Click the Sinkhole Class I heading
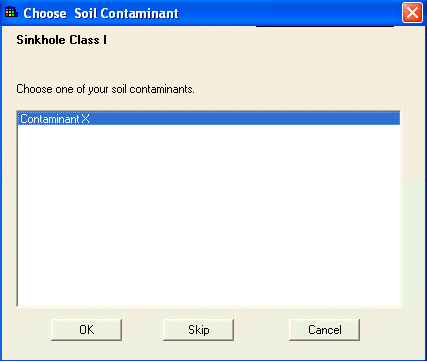Screen dimensions: 427x362 [62, 40]
